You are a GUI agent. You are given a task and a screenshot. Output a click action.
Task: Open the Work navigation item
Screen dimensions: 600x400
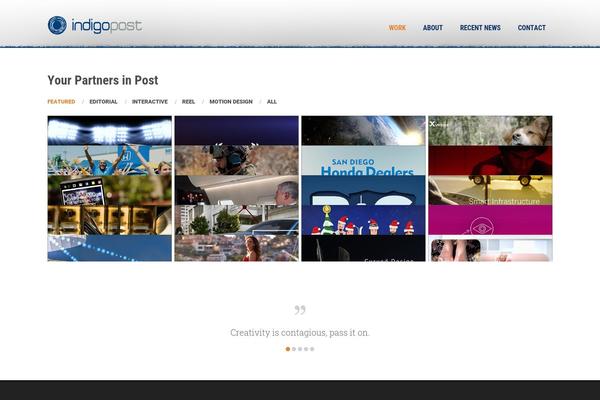point(397,28)
